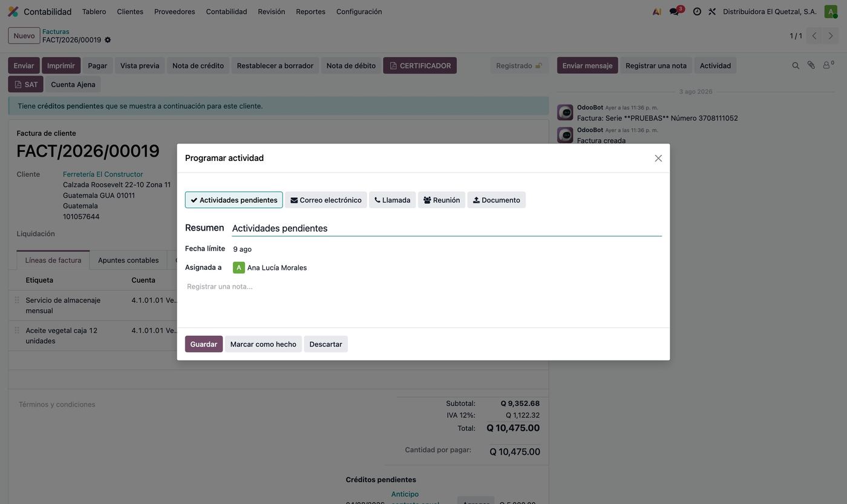Open the AI assistant icon

tap(656, 11)
